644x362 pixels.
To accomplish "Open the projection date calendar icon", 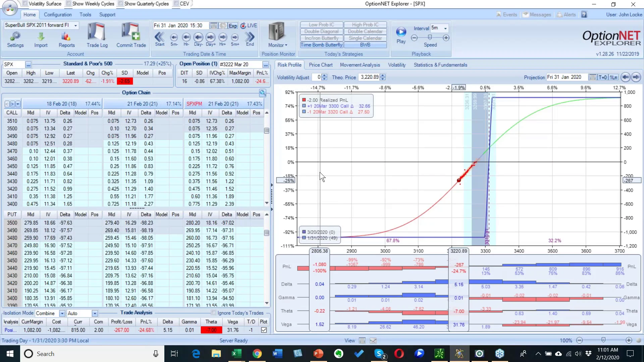I will (x=593, y=77).
